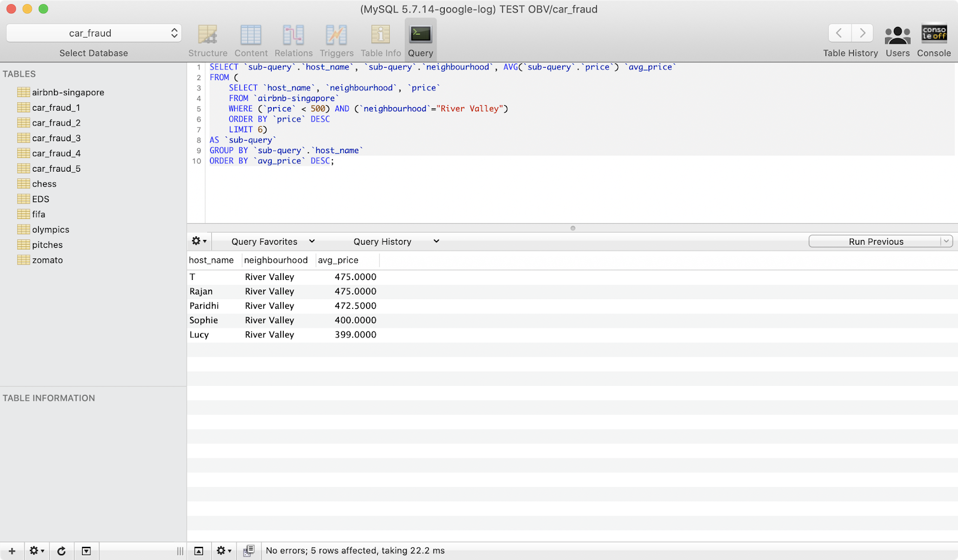The image size is (958, 560).
Task: Open the Structure view icon
Action: click(208, 36)
